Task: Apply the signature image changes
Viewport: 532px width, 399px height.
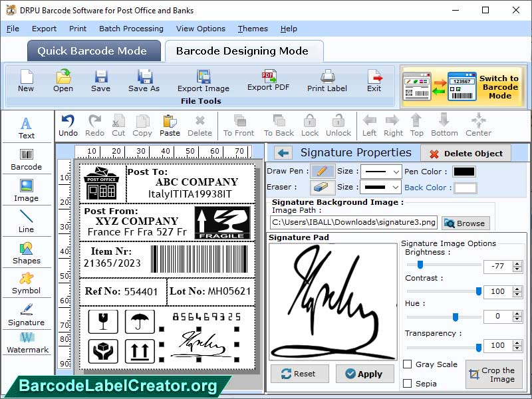Action: [x=364, y=374]
